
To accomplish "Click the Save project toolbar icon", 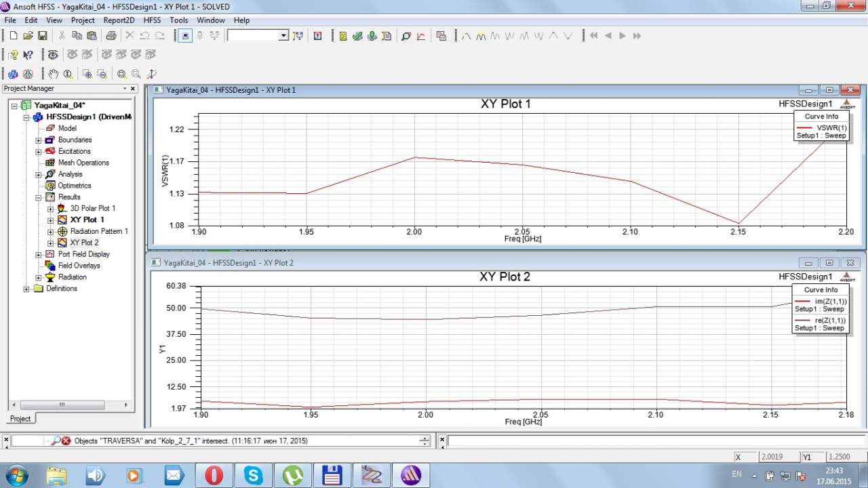I will tap(42, 36).
